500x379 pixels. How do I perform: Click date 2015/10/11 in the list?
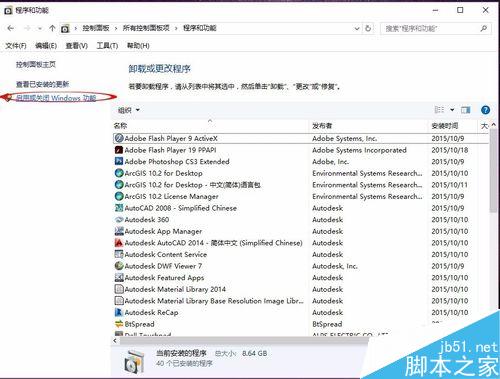coord(450,185)
